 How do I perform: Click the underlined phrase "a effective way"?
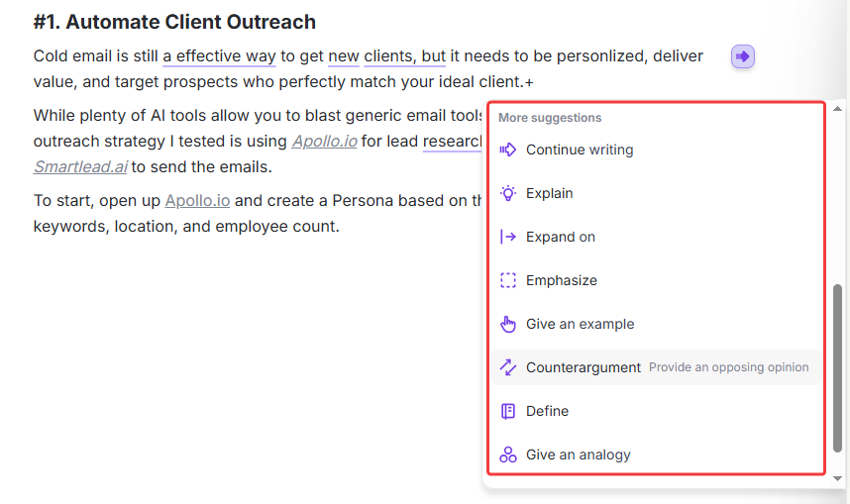point(219,56)
